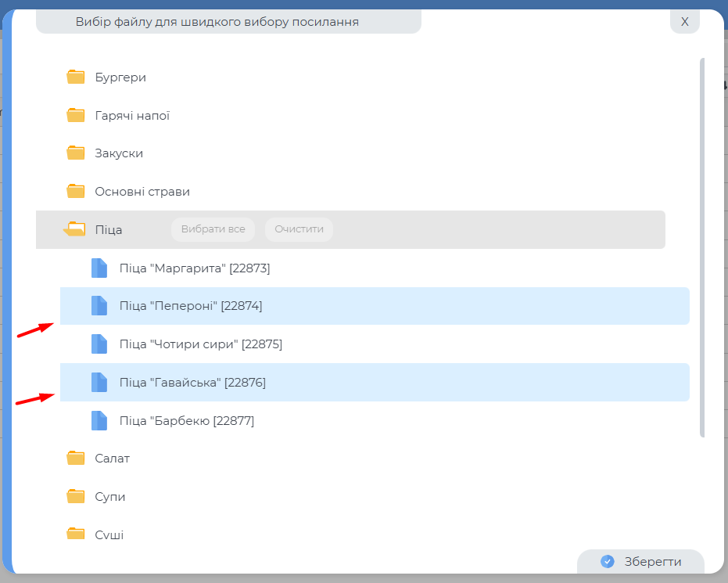Image resolution: width=728 pixels, height=583 pixels.
Task: Deselect Піца "Пепероні" [22874] item
Action: point(191,306)
